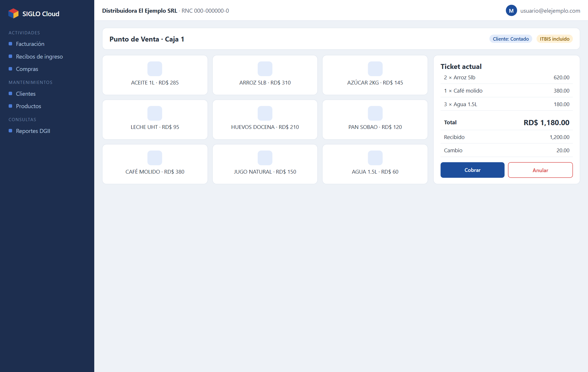Select JUGO NATURAL · RD$ 150 label
Screen dimensions: 588x372
(265, 172)
